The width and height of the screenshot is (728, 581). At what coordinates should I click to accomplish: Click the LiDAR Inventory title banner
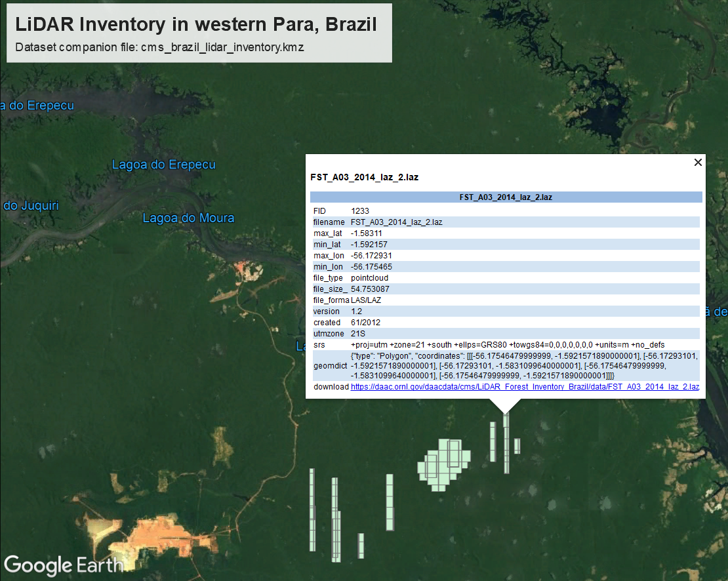[199, 33]
